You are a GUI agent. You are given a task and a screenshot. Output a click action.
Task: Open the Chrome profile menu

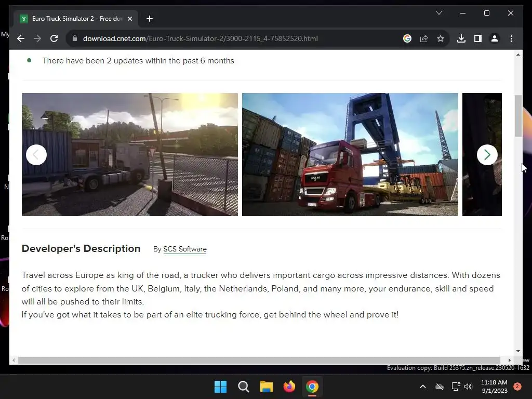coord(495,38)
